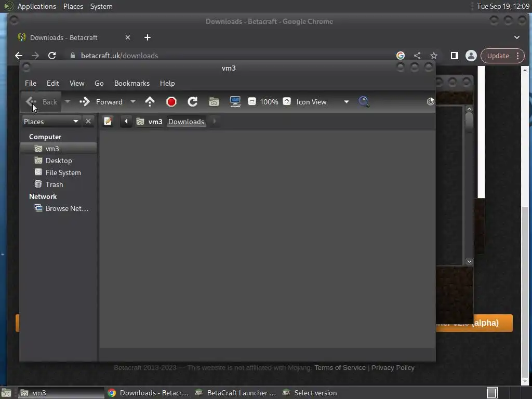The image size is (532, 399).
Task: Go Forward in the file manager
Action: pyautogui.click(x=101, y=102)
